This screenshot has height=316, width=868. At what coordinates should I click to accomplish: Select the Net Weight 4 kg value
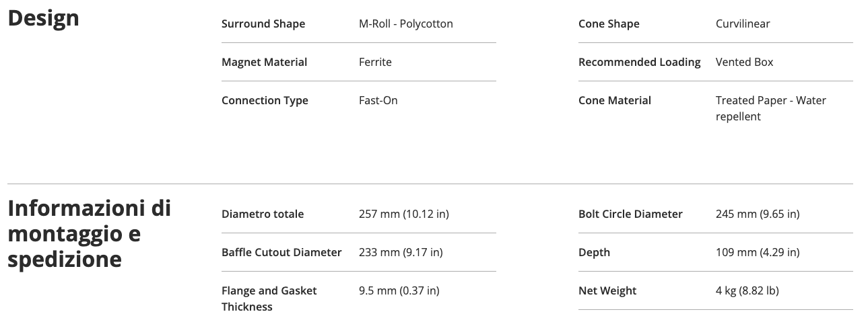click(x=747, y=291)
